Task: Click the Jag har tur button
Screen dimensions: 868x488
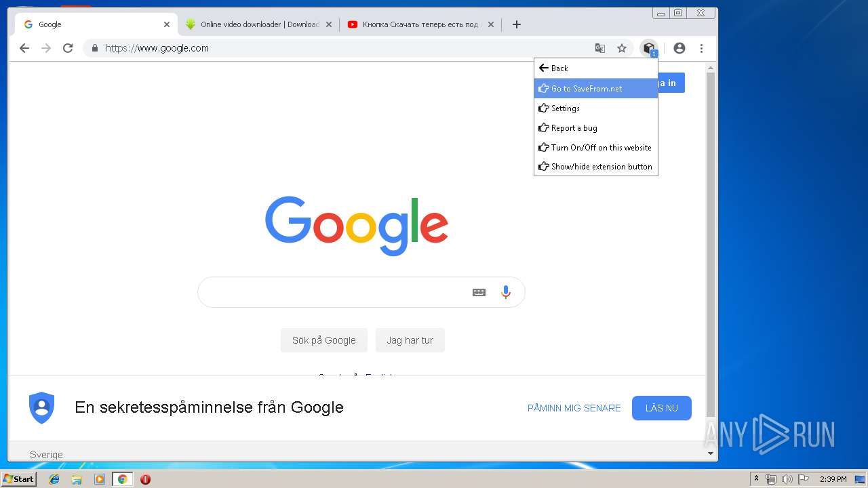Action: [410, 340]
